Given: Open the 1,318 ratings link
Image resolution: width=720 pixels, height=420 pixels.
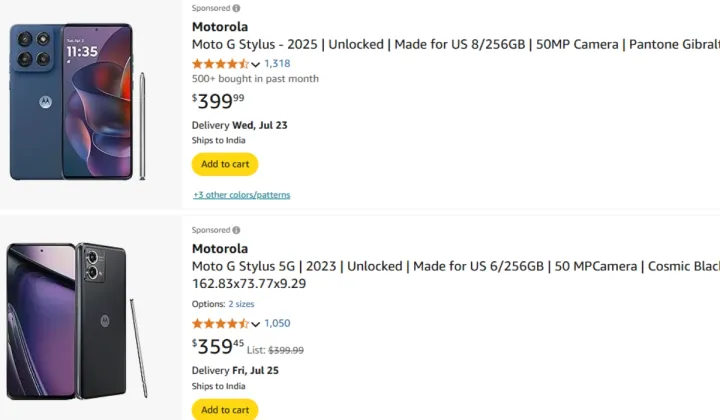Looking at the screenshot, I should pyautogui.click(x=277, y=63).
